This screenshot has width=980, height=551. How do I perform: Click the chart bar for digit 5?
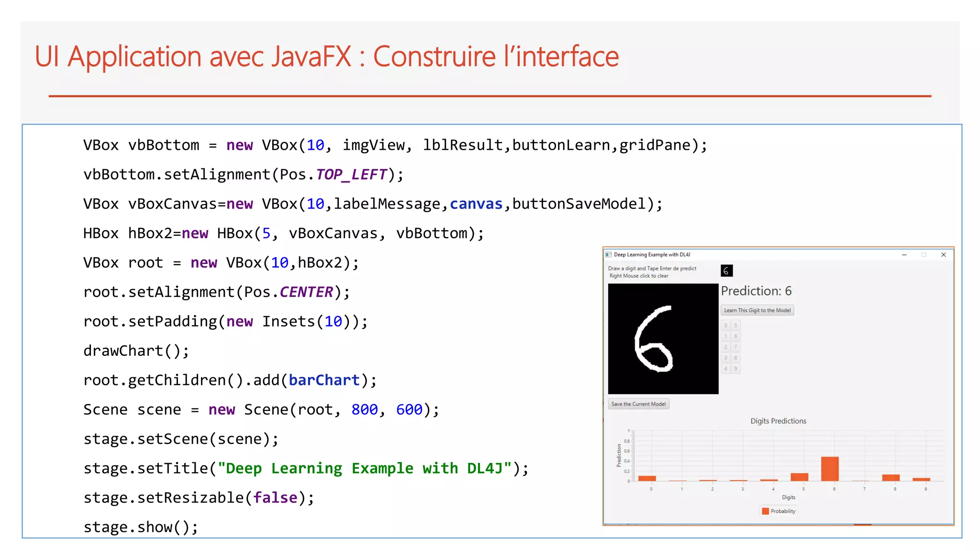(x=799, y=477)
